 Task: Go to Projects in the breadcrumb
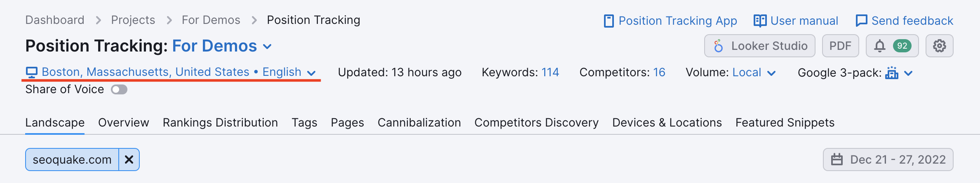[x=133, y=20]
